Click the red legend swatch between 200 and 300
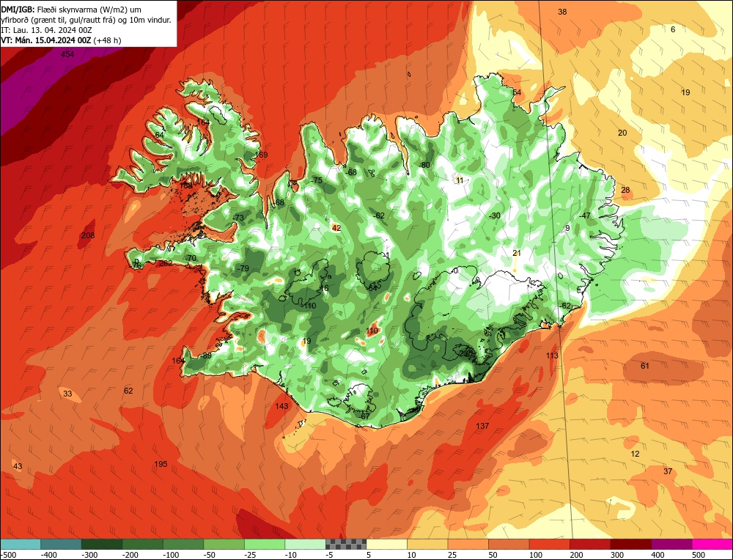Image resolution: width=733 pixels, height=560 pixels. pos(590,544)
